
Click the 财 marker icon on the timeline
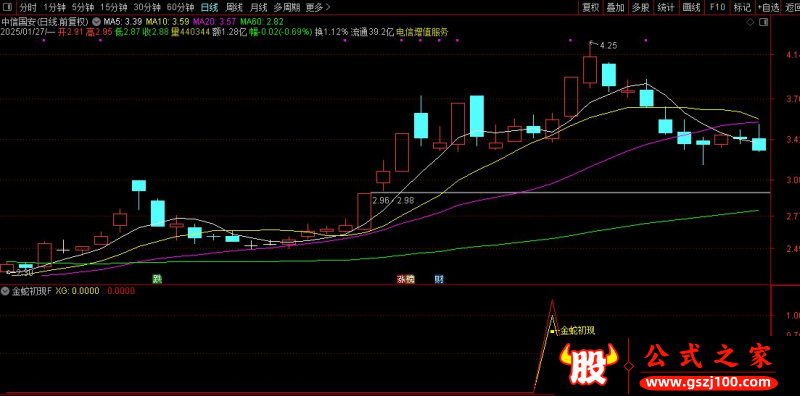click(x=438, y=279)
